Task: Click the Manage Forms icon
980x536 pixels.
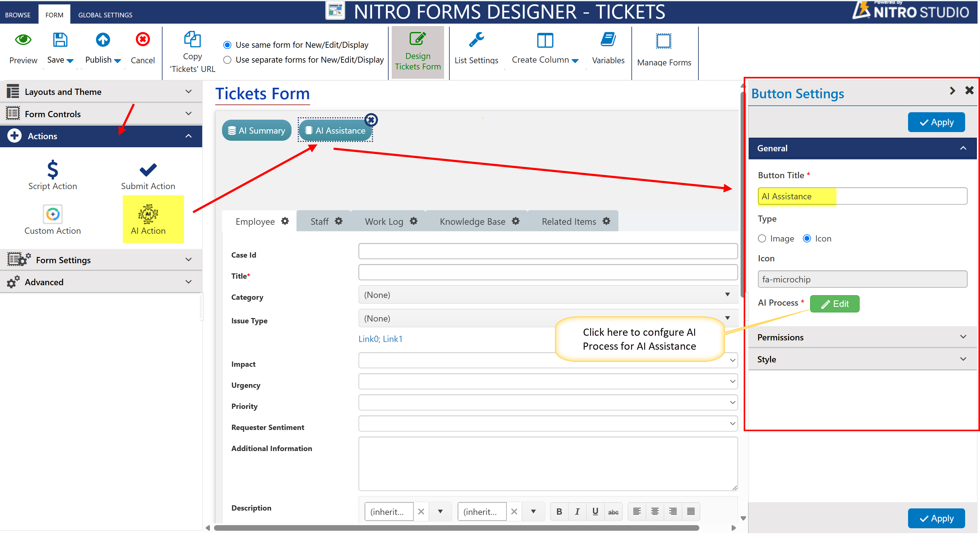Action: click(x=663, y=42)
